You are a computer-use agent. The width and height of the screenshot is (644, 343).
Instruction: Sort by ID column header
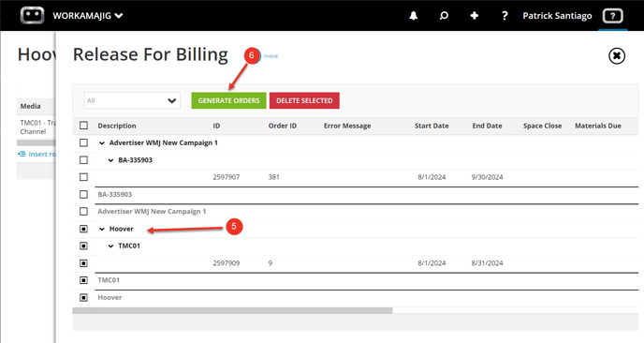(x=216, y=126)
